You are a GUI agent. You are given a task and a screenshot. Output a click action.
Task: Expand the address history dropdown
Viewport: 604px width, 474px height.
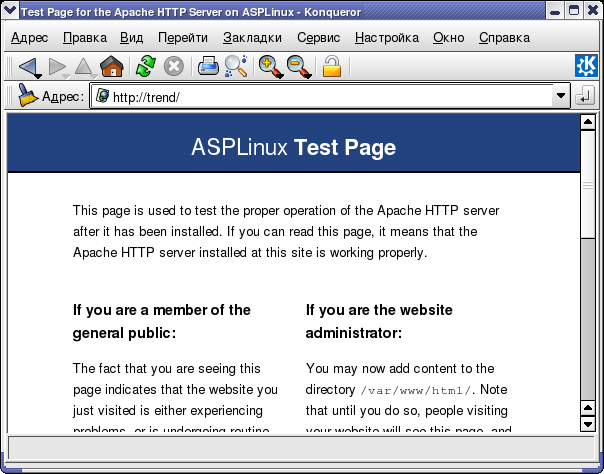coord(561,95)
